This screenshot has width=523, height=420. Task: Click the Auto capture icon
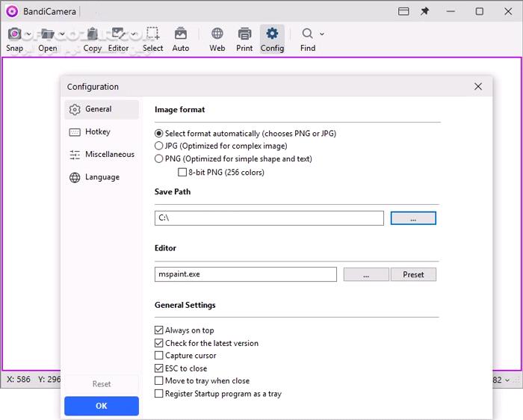point(180,34)
